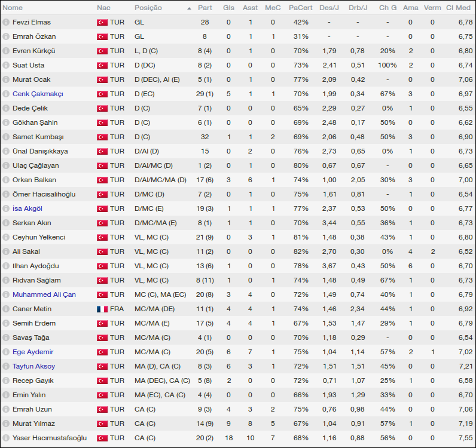Screen dimensions: 476x448
Task: Click the sort arrow in Posição column
Action: click(189, 8)
